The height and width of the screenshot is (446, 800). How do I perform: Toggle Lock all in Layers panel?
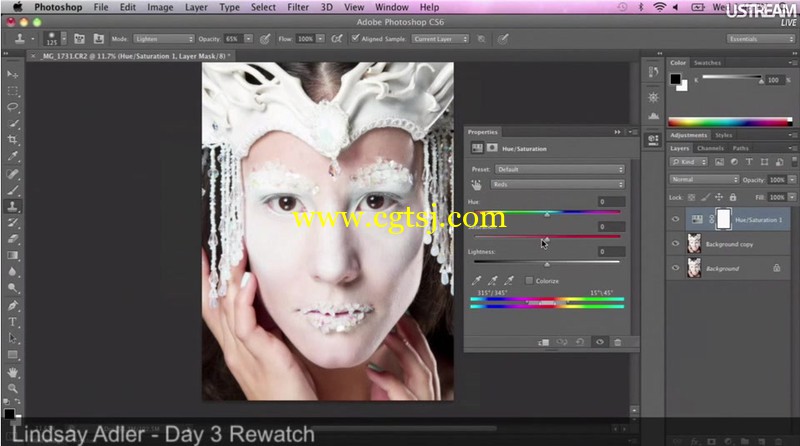pos(733,197)
